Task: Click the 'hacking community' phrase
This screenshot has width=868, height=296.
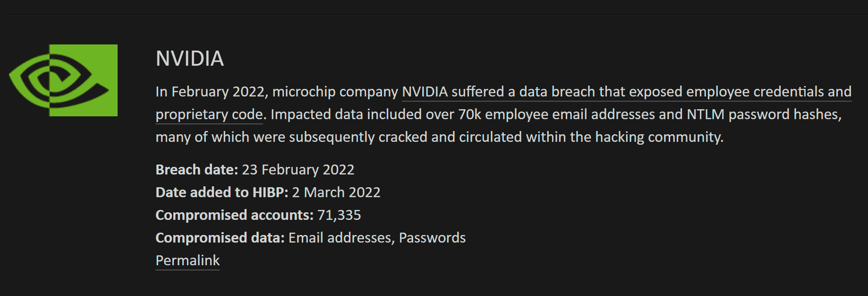Action: [x=659, y=137]
